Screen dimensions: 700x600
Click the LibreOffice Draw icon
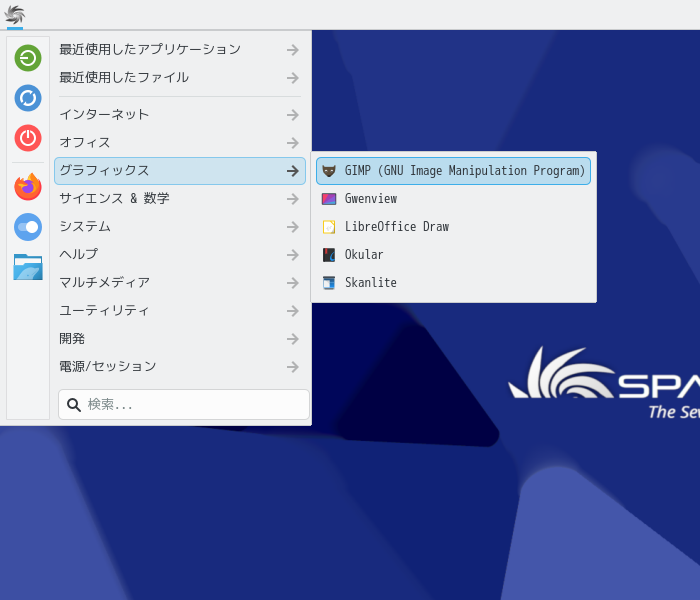point(329,227)
